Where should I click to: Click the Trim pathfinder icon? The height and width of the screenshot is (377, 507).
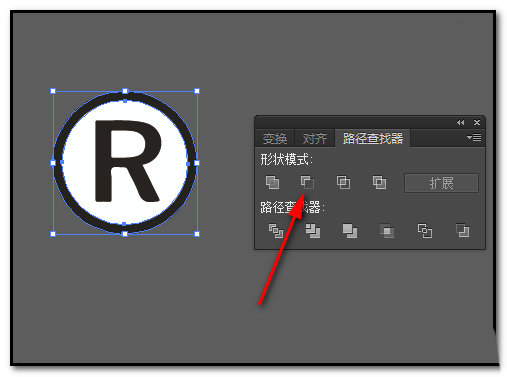pos(313,231)
